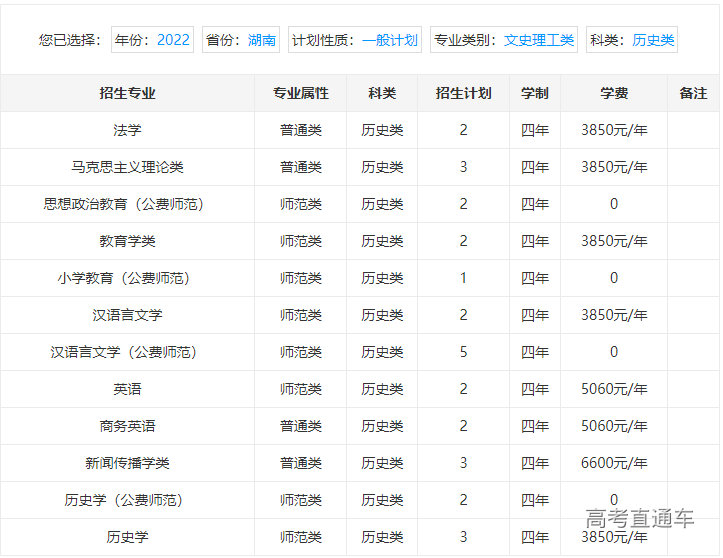Click the 备注 column header
The image size is (723, 558).
pyautogui.click(x=693, y=93)
